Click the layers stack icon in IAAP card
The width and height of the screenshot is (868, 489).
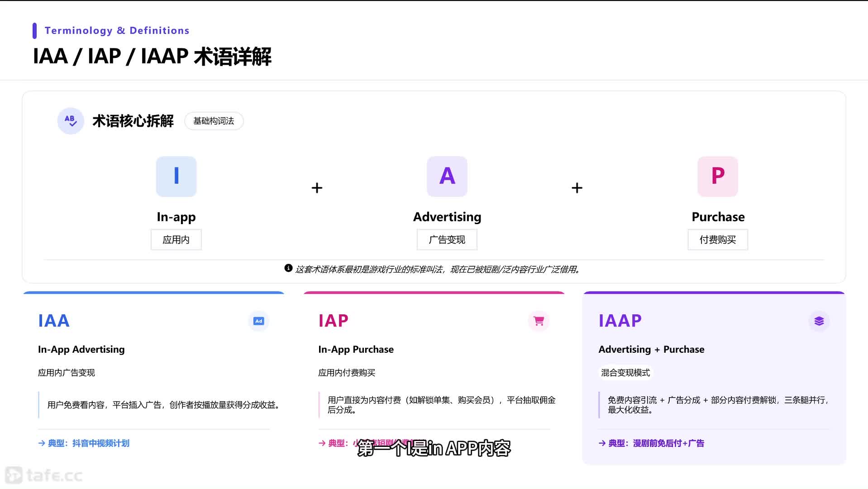tap(819, 321)
